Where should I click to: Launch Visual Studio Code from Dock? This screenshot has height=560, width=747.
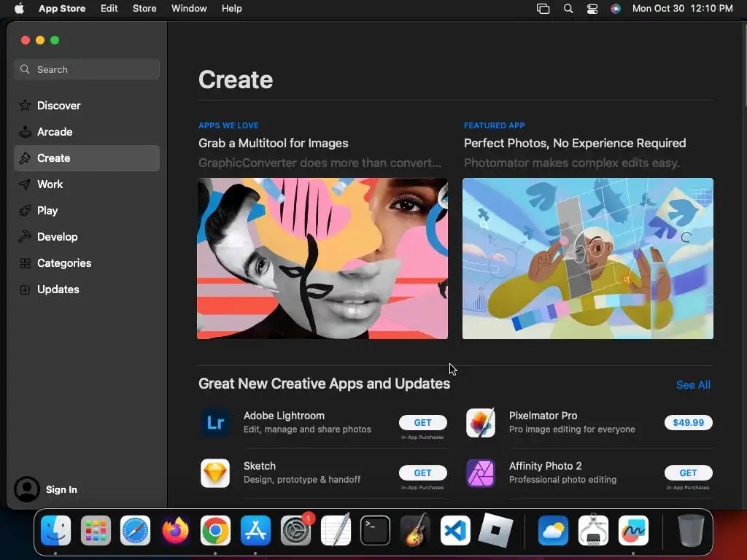pyautogui.click(x=455, y=530)
